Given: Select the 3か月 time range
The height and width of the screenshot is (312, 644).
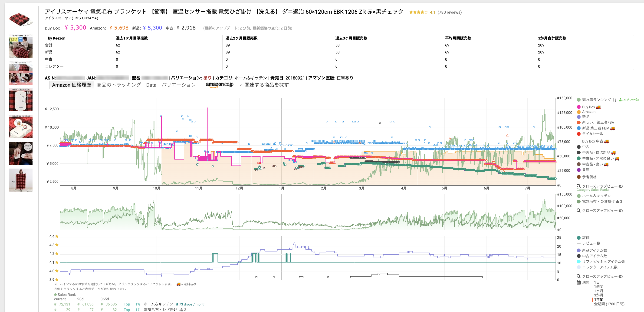Looking at the screenshot, I should click(598, 295).
